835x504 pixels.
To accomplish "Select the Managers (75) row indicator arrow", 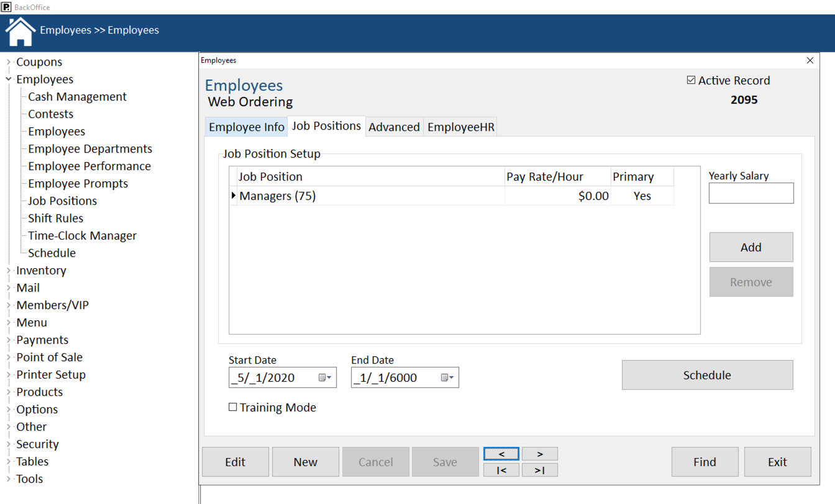I will (234, 196).
